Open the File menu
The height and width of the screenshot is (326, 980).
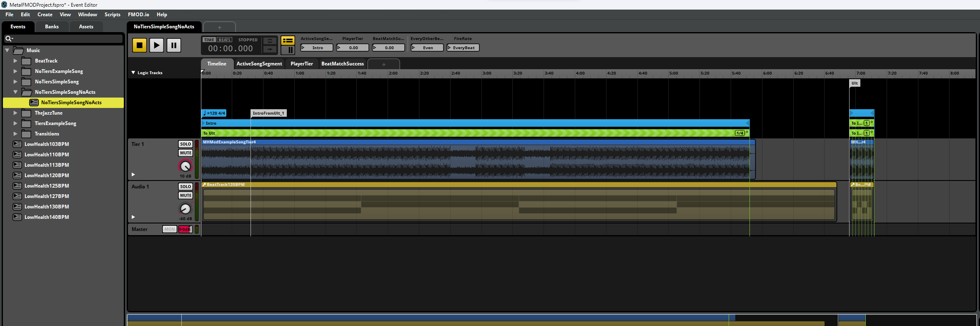(x=9, y=14)
